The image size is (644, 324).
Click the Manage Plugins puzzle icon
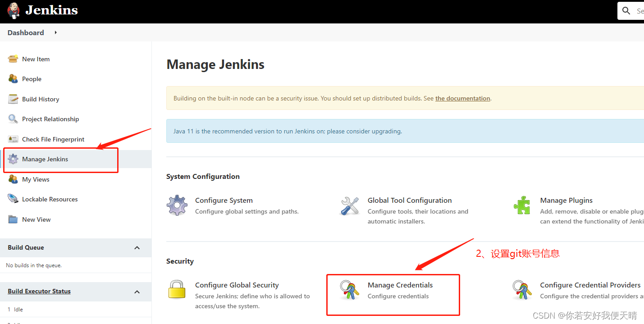pos(522,205)
